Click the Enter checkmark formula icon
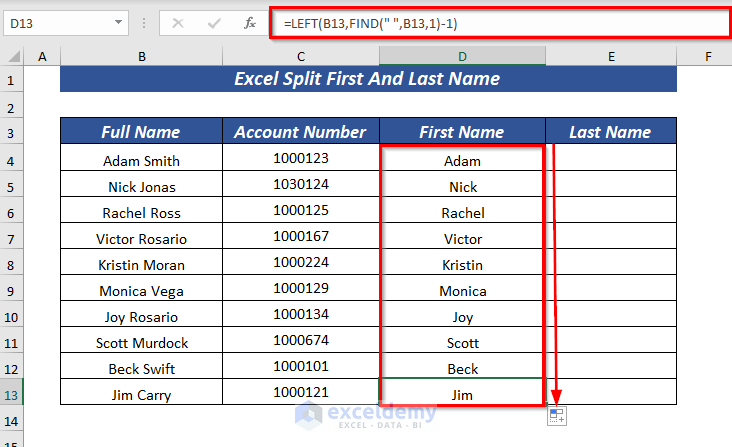732x447 pixels. tap(214, 22)
